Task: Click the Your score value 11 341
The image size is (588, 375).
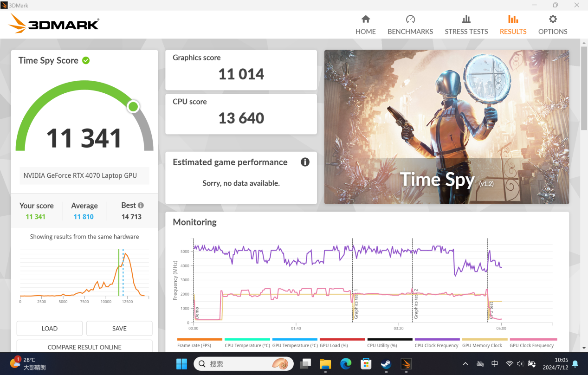Action: (x=36, y=217)
